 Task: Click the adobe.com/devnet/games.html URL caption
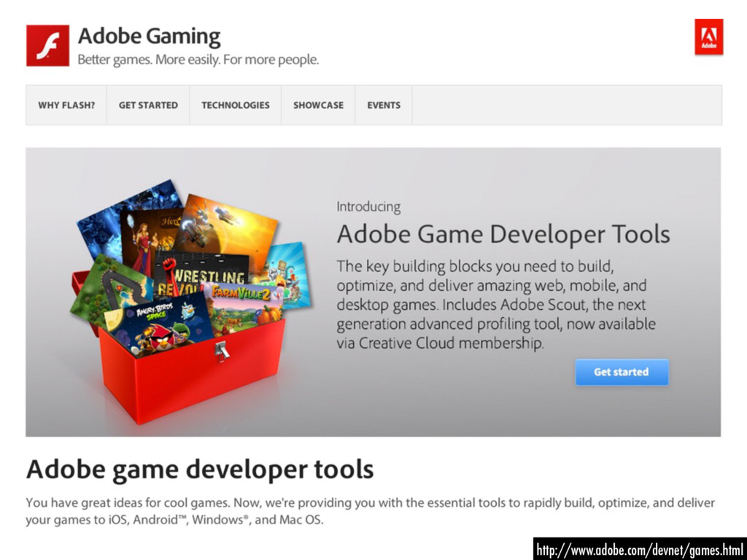click(x=639, y=550)
